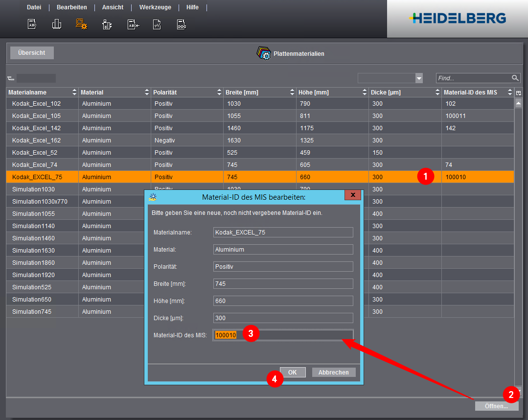The image size is (528, 420).
Task: Click the second toolbar icon in top bar
Action: (57, 24)
